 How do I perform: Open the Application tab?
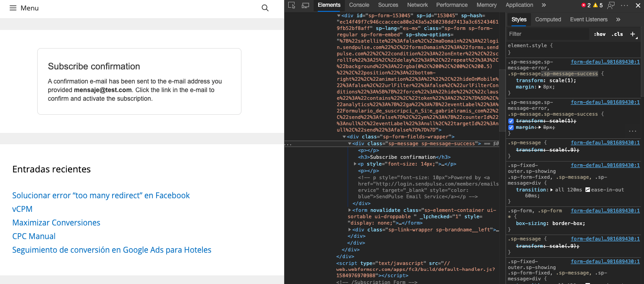click(x=519, y=5)
